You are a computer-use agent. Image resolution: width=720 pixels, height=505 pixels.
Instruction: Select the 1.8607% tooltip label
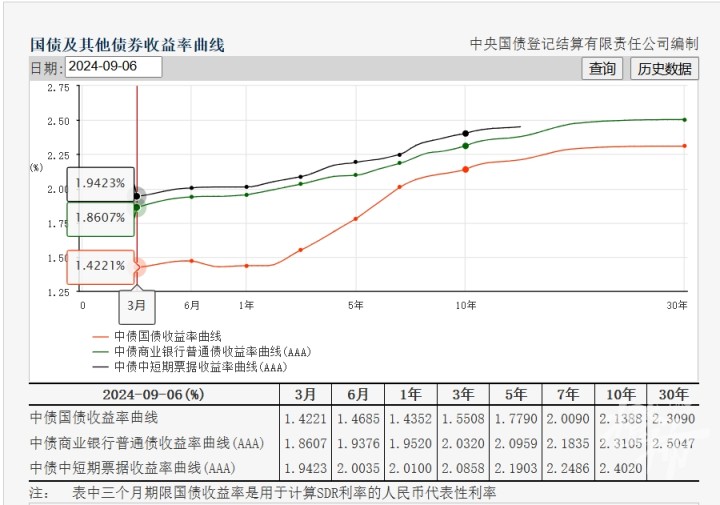tap(101, 218)
